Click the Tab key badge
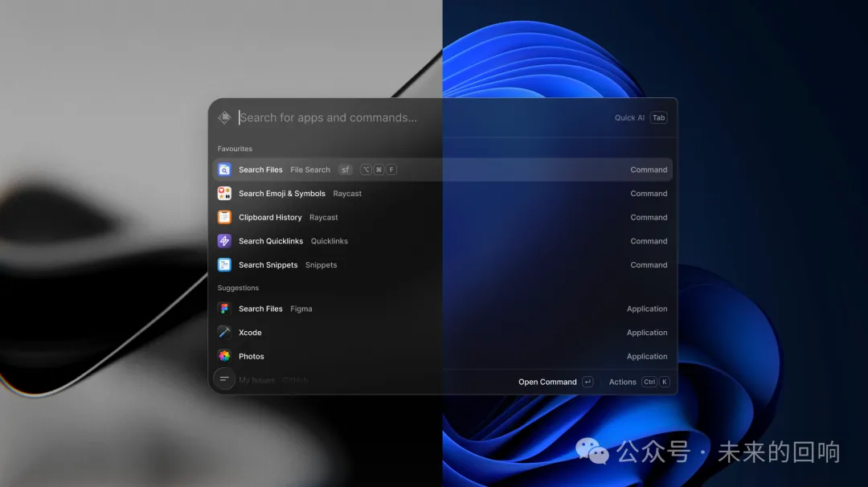The width and height of the screenshot is (868, 487). (x=659, y=118)
